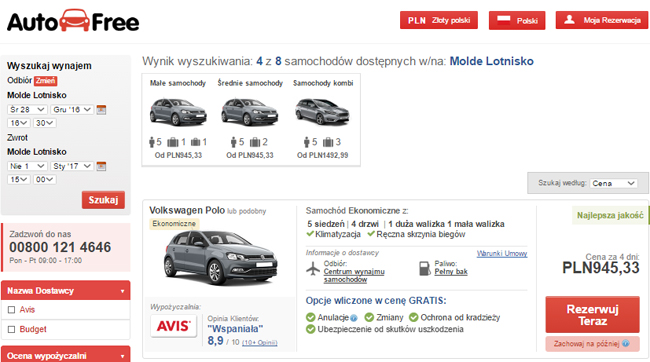
Task: Click the Szukaj search button
Action: [x=103, y=200]
